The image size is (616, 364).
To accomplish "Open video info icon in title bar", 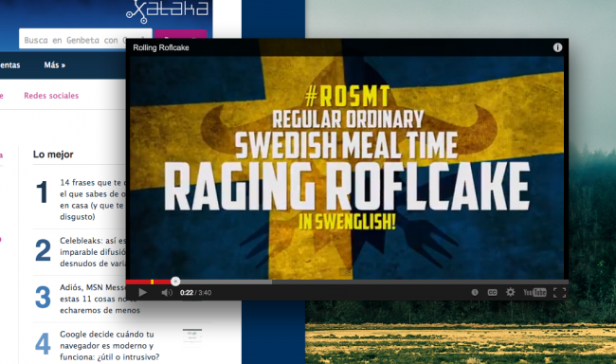I will [557, 47].
